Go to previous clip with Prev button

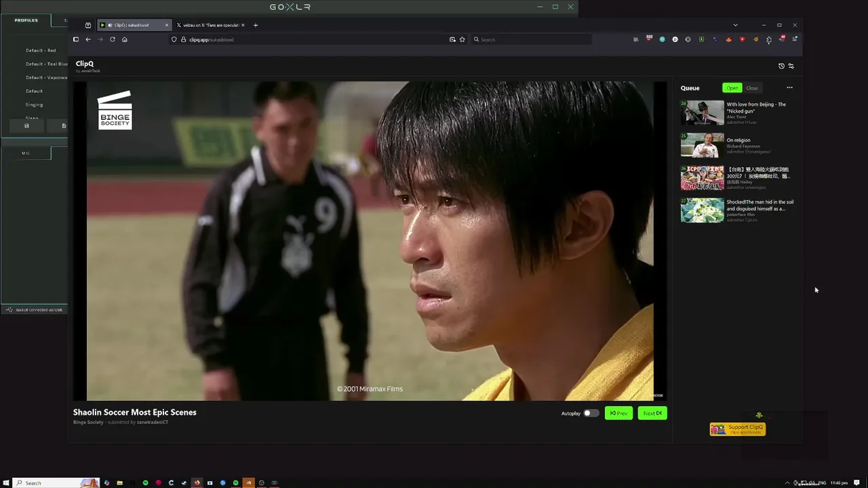618,413
